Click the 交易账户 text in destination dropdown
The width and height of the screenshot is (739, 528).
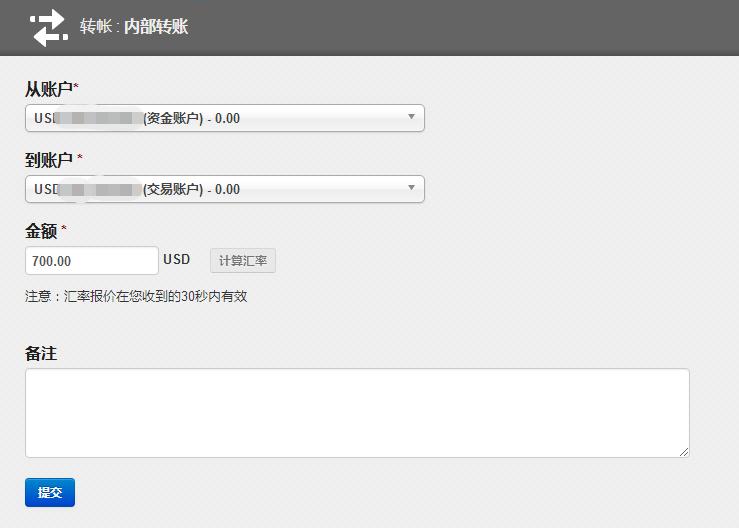174,189
